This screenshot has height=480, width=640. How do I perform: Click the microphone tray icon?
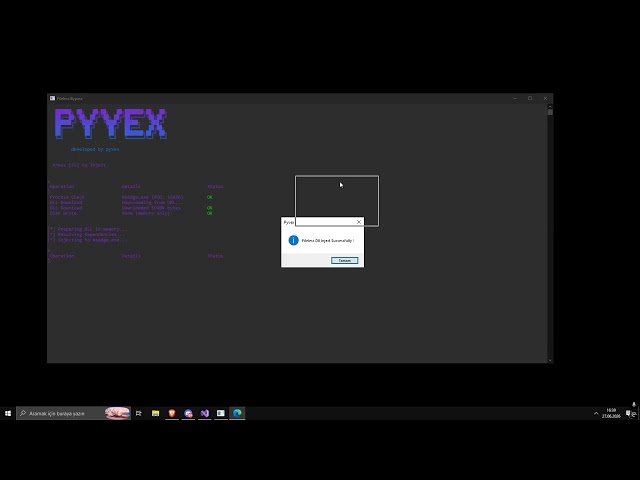click(x=634, y=404)
